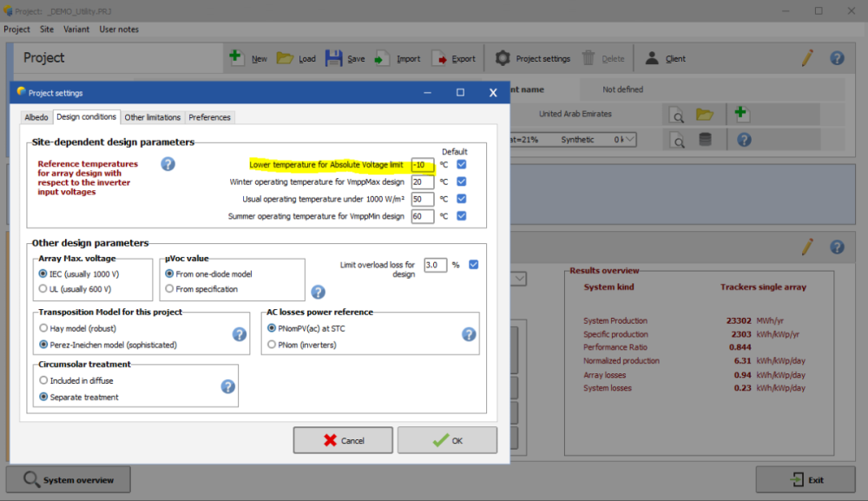Image resolution: width=868 pixels, height=501 pixels.
Task: Switch to the Albedo tab
Action: [x=36, y=117]
